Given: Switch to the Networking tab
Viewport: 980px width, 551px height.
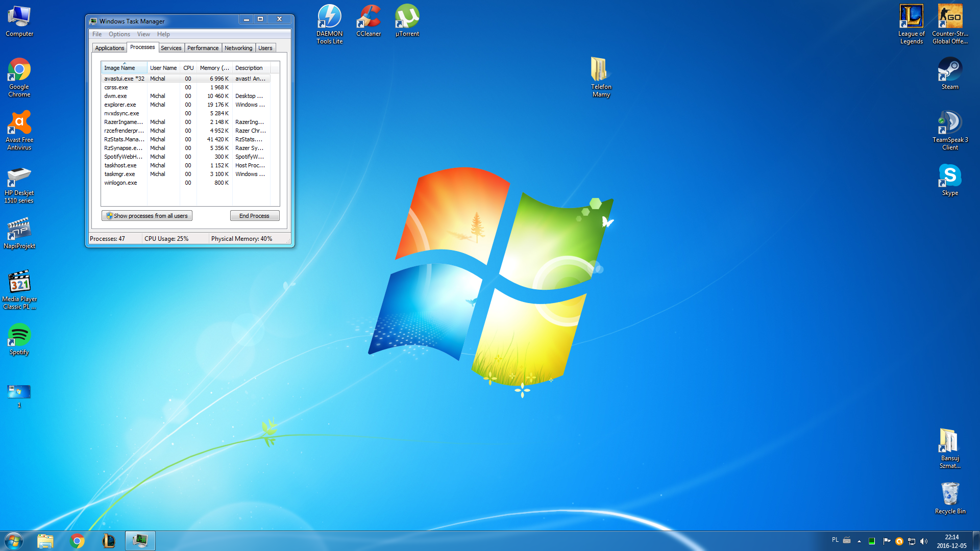Looking at the screenshot, I should 238,48.
